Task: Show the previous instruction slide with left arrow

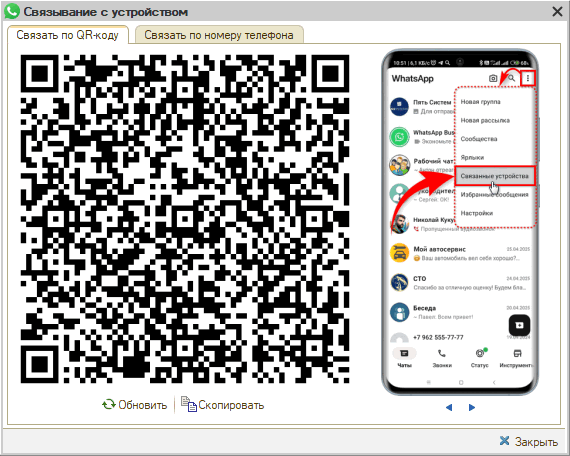Action: tap(449, 407)
